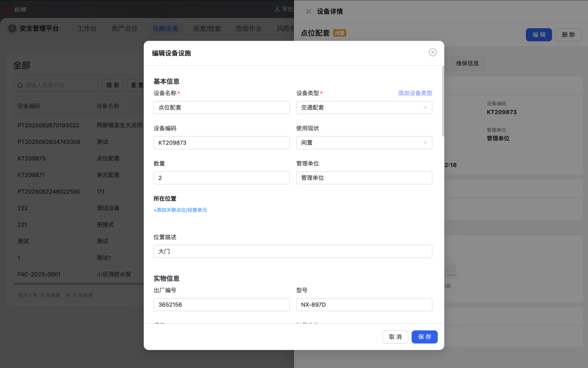This screenshot has width=588, height=368.
Task: Open the device type dropdown
Action: tap(364, 107)
